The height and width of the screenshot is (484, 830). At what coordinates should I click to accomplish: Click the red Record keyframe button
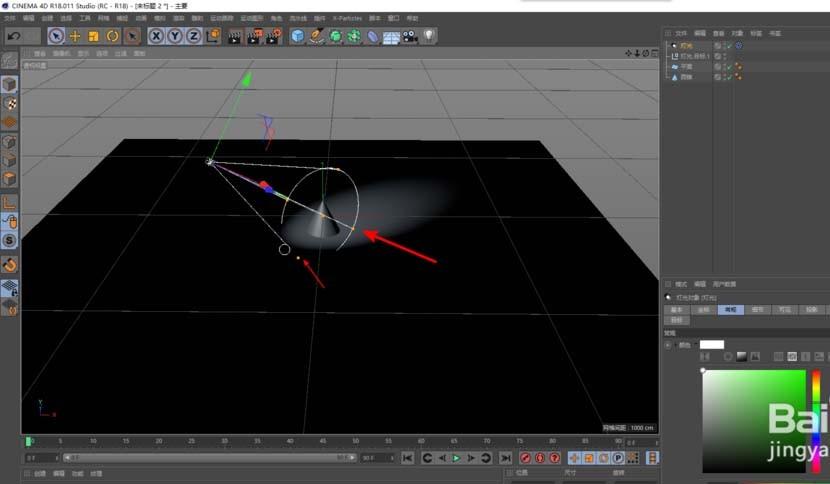525,458
